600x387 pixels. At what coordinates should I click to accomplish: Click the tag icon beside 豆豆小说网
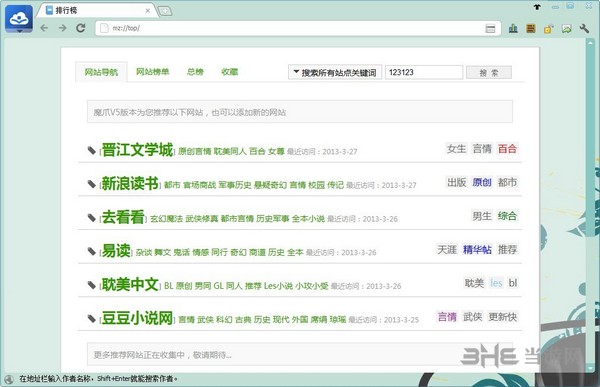point(91,318)
